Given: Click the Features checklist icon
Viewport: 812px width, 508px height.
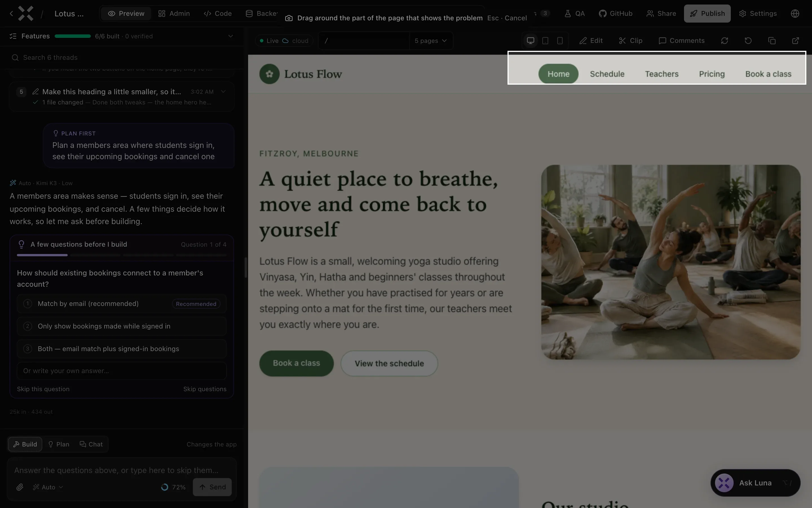Looking at the screenshot, I should point(13,36).
